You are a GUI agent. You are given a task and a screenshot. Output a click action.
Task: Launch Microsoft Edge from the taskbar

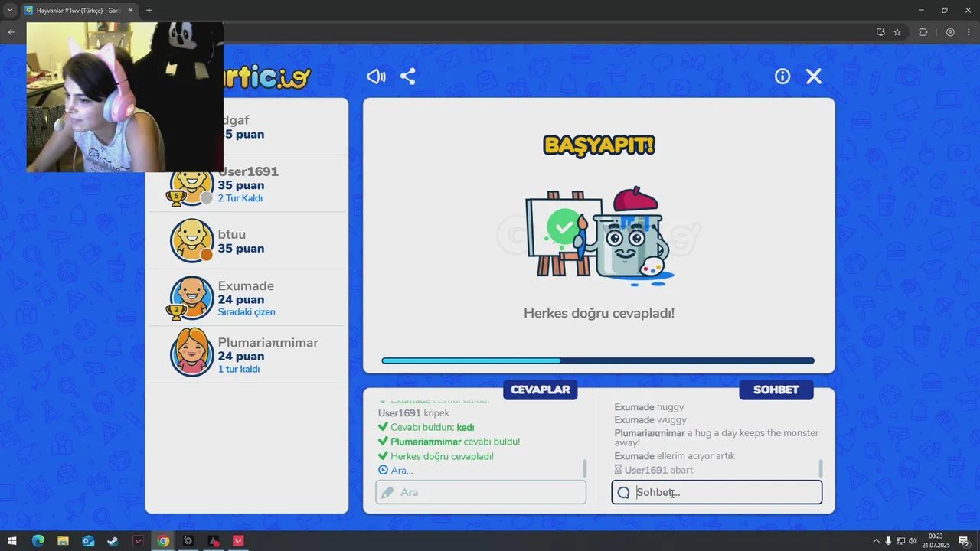38,541
